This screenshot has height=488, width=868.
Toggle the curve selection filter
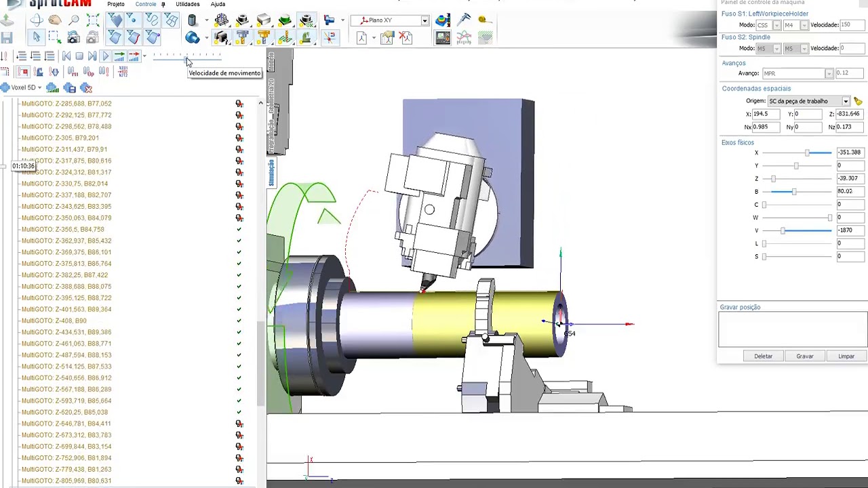click(x=152, y=20)
